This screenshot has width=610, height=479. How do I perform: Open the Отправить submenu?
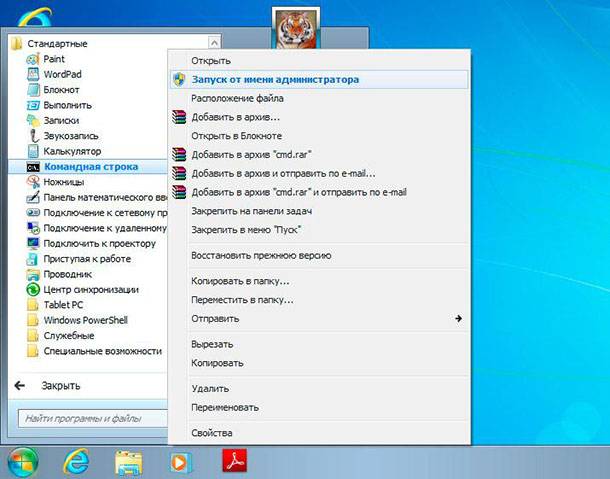(x=319, y=319)
